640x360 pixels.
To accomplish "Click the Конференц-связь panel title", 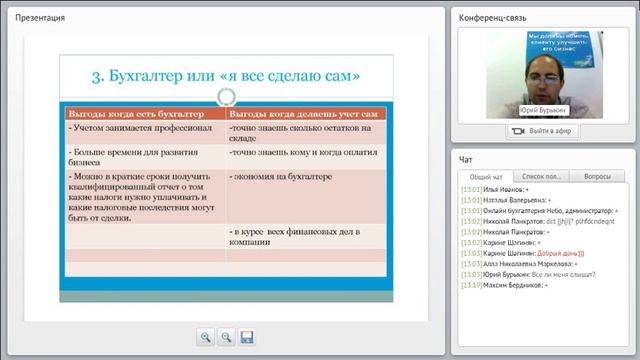I will pyautogui.click(x=492, y=18).
